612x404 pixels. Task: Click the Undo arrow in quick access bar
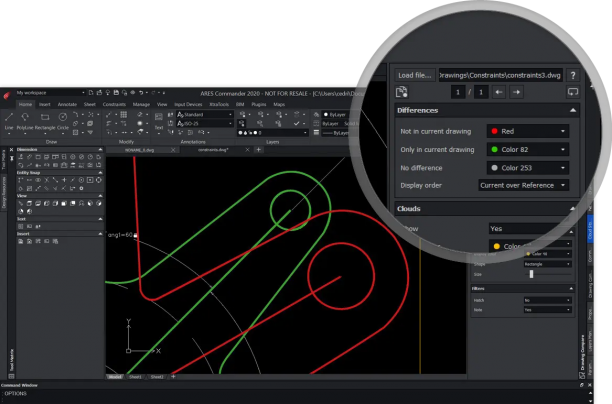[x=141, y=93]
